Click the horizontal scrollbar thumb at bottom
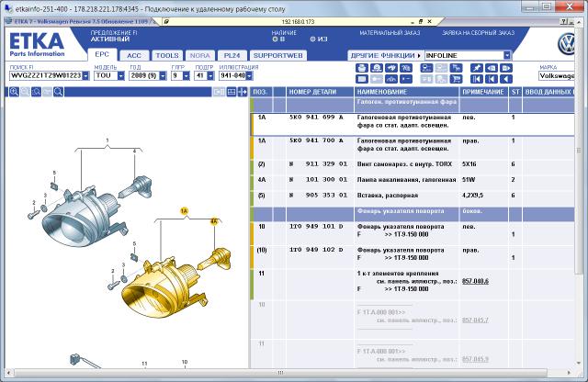 pyautogui.click(x=280, y=373)
